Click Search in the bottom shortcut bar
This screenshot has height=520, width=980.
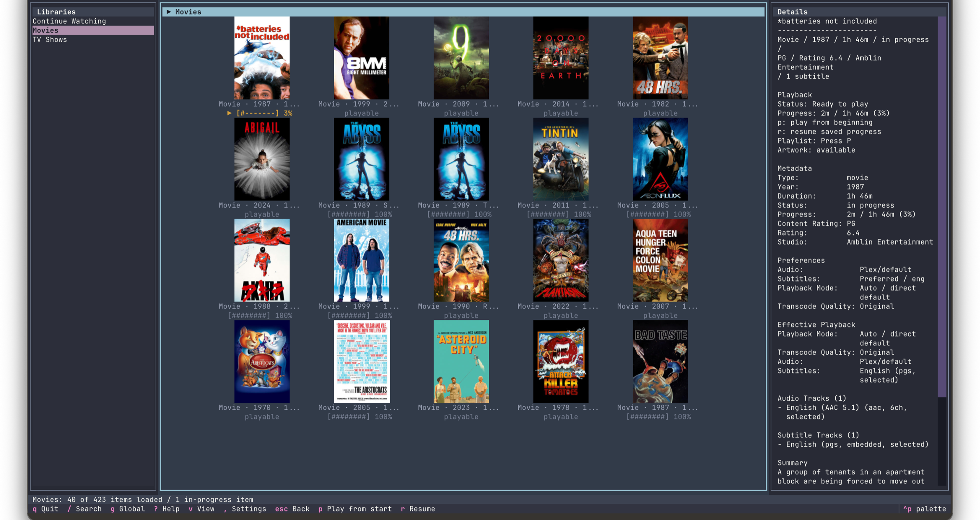[x=84, y=509]
